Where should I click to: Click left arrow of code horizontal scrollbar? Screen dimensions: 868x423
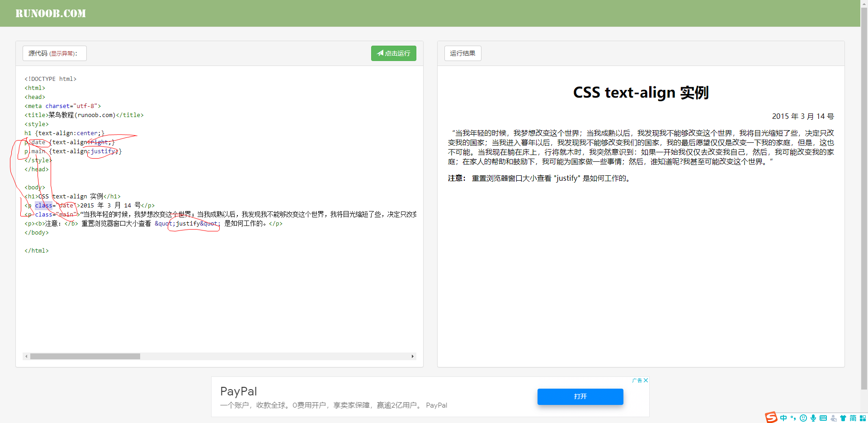[26, 357]
